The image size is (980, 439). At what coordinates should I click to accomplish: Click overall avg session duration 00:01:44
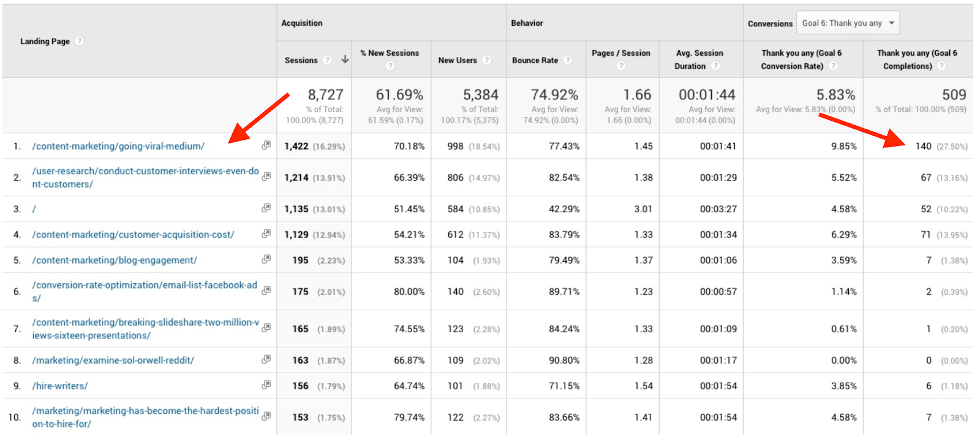pos(707,94)
